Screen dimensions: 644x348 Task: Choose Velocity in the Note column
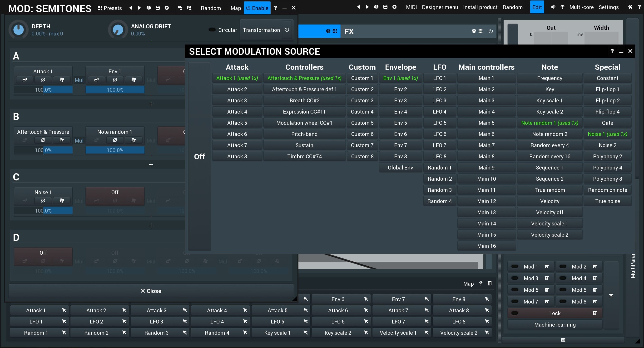point(550,201)
